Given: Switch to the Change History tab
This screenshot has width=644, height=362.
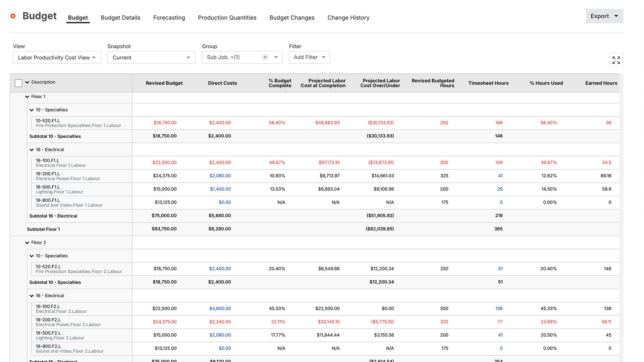Looking at the screenshot, I should click(348, 17).
